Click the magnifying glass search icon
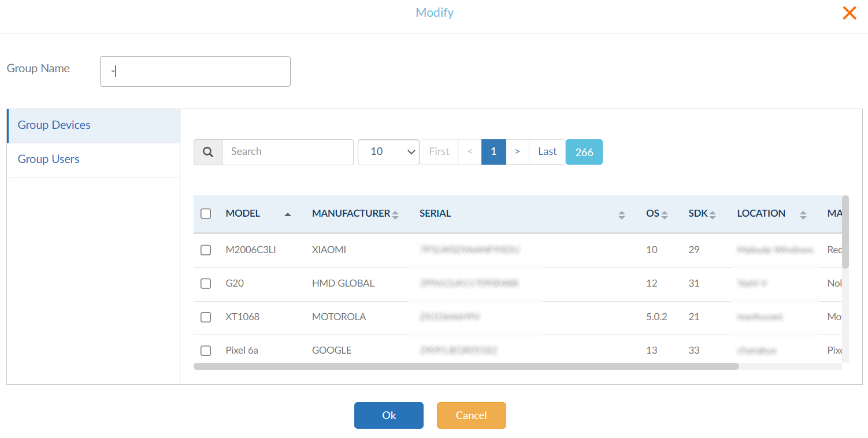 pyautogui.click(x=208, y=152)
